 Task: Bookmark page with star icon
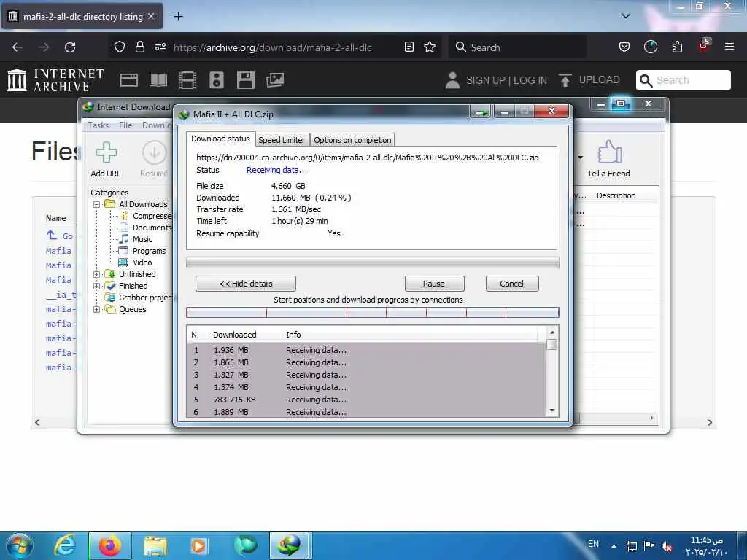430,47
